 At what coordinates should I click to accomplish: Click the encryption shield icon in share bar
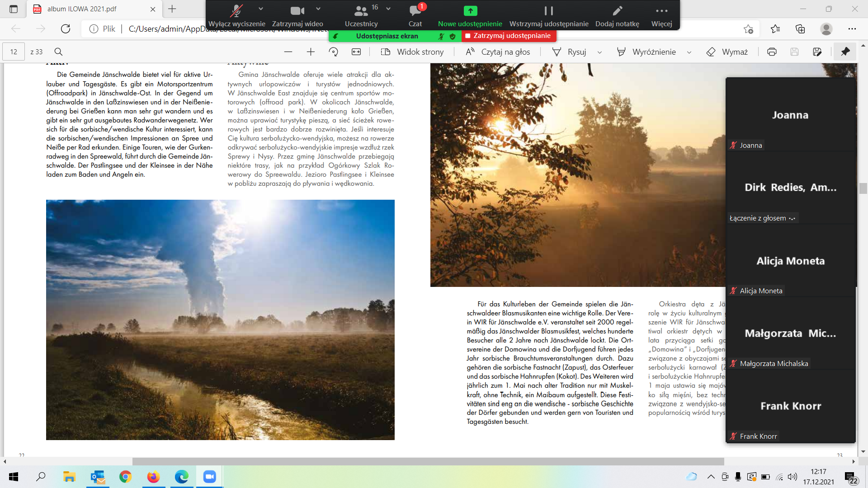[x=453, y=37]
